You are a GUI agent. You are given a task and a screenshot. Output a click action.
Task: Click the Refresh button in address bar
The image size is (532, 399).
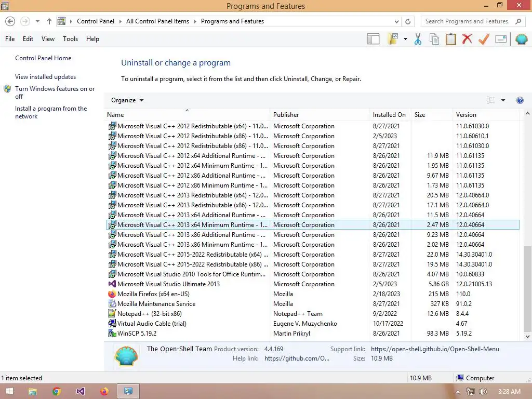[408, 21]
